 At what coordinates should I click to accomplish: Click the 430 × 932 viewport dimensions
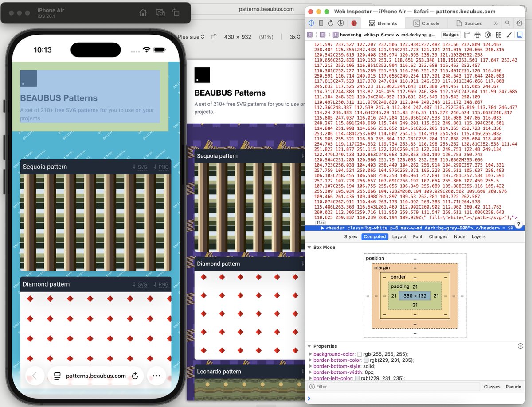point(238,37)
